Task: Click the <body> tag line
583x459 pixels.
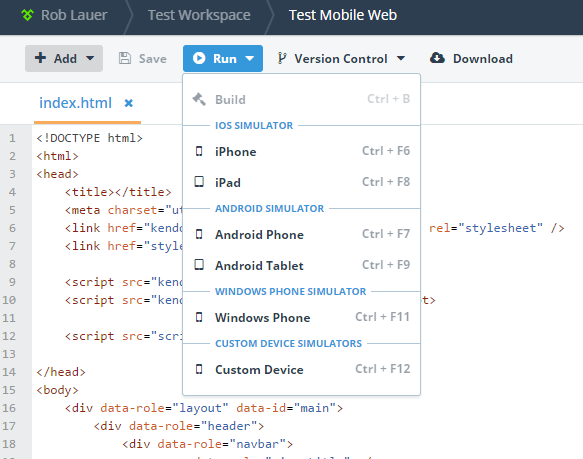Action: (57, 390)
